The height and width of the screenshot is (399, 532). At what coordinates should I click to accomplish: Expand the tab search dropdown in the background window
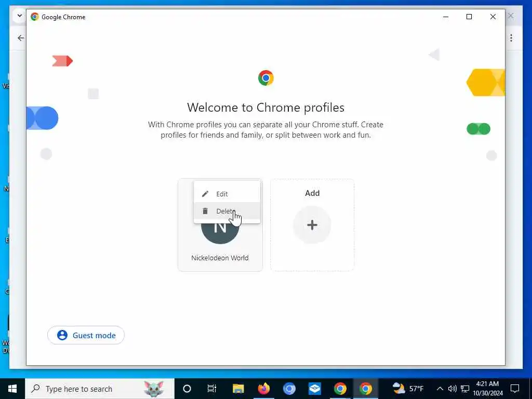pyautogui.click(x=19, y=16)
